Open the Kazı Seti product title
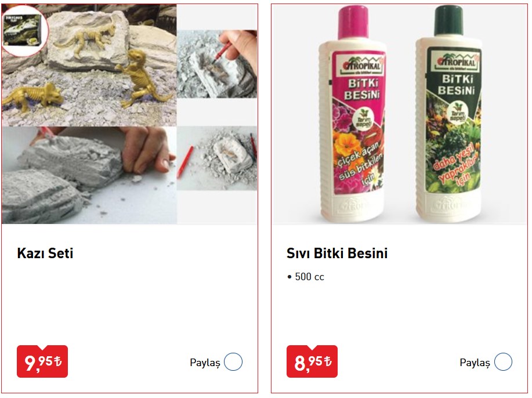Screen dimensions: 532x398 pyautogui.click(x=45, y=254)
